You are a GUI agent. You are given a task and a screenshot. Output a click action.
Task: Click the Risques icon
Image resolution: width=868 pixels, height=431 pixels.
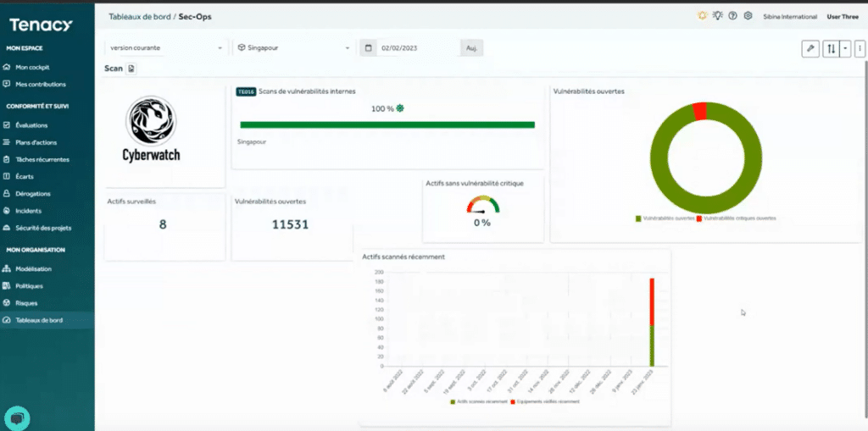[7, 304]
